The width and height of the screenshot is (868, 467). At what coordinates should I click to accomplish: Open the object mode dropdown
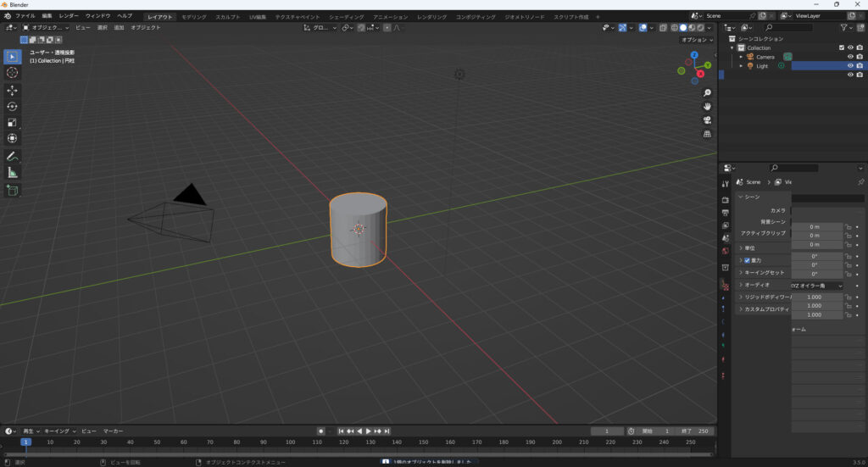coord(46,28)
